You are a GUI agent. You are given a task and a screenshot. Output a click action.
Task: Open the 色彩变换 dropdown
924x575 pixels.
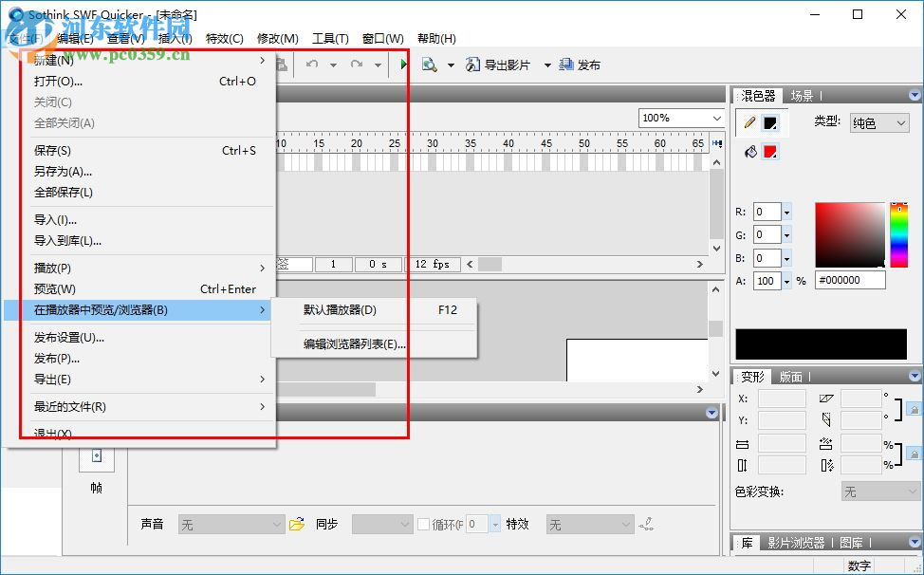coord(878,492)
